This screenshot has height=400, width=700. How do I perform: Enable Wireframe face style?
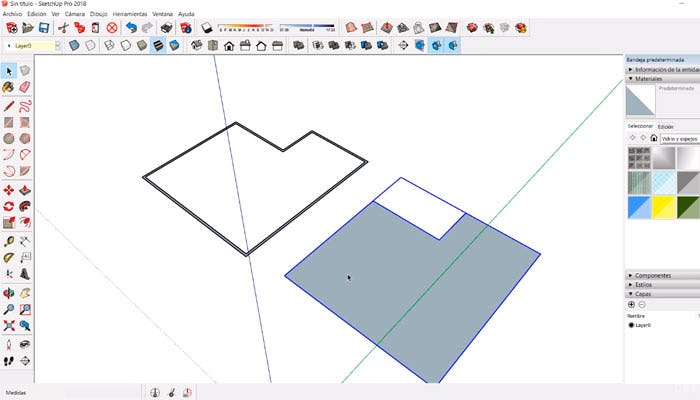[x=109, y=46]
